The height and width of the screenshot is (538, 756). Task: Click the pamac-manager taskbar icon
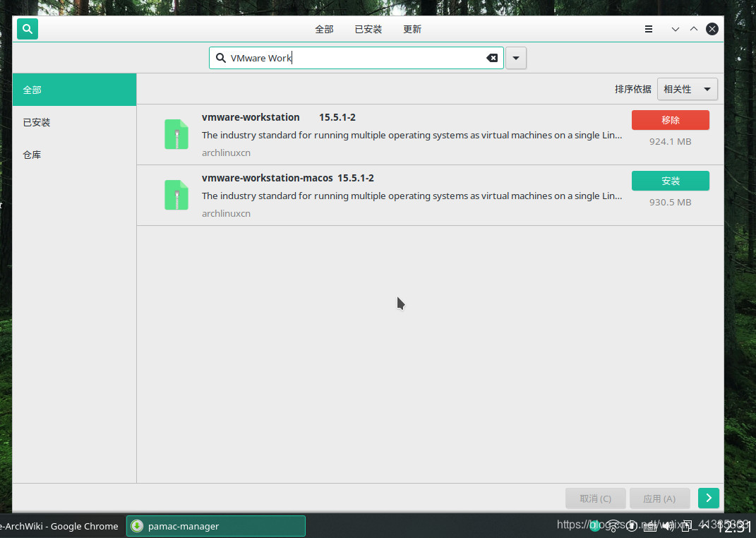point(137,526)
